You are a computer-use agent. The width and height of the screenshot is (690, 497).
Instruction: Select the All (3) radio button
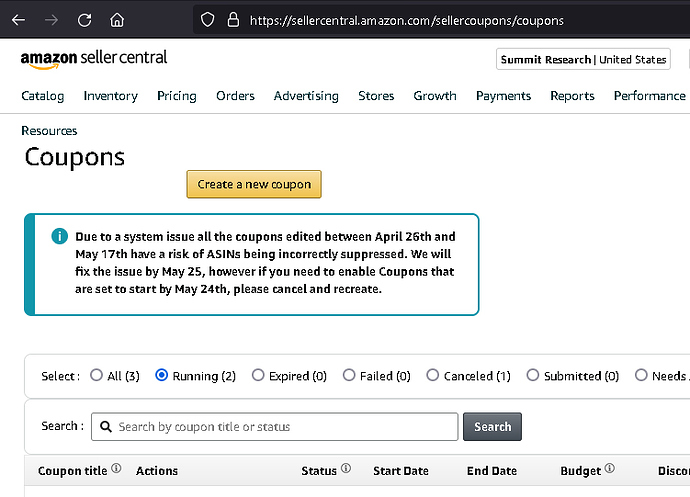97,376
